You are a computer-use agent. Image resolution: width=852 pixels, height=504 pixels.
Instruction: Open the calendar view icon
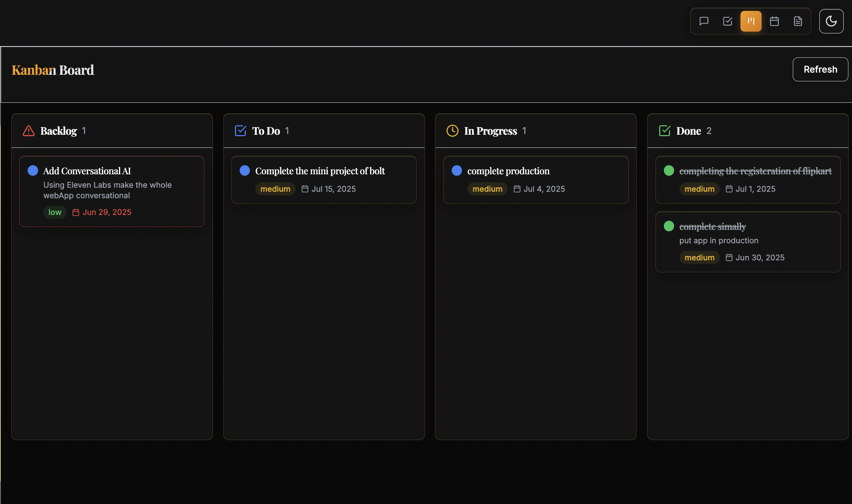774,21
